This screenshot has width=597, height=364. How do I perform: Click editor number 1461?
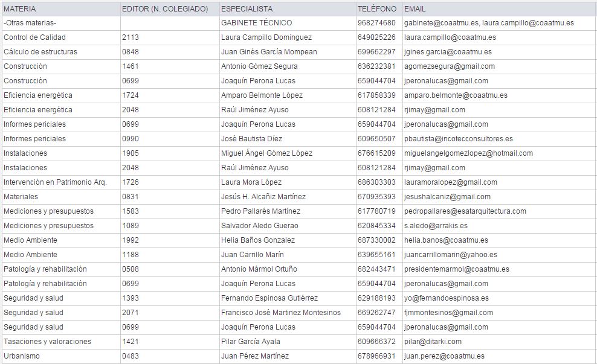click(x=130, y=66)
